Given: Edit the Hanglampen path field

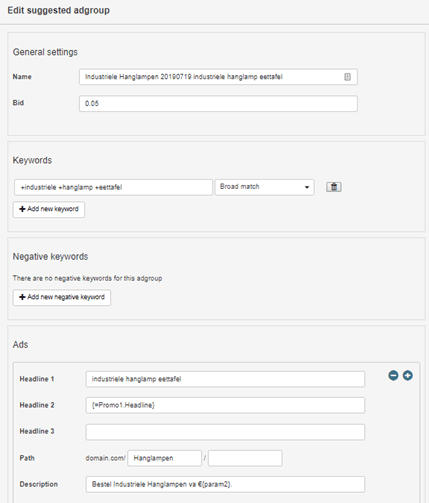Looking at the screenshot, I should (165, 458).
